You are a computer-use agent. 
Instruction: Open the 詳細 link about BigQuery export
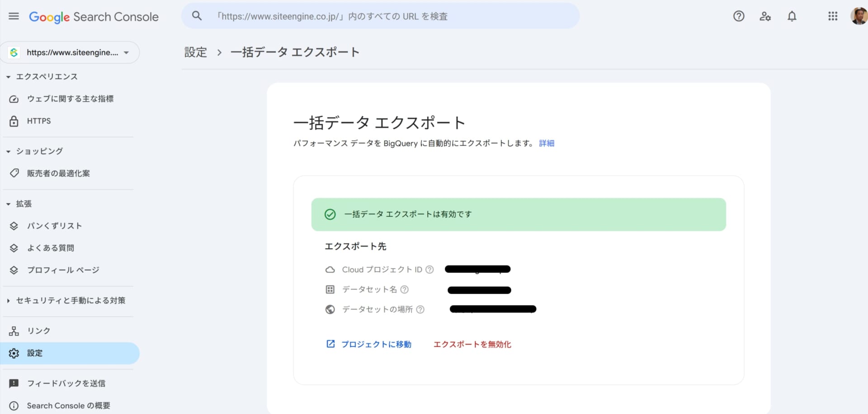point(546,143)
